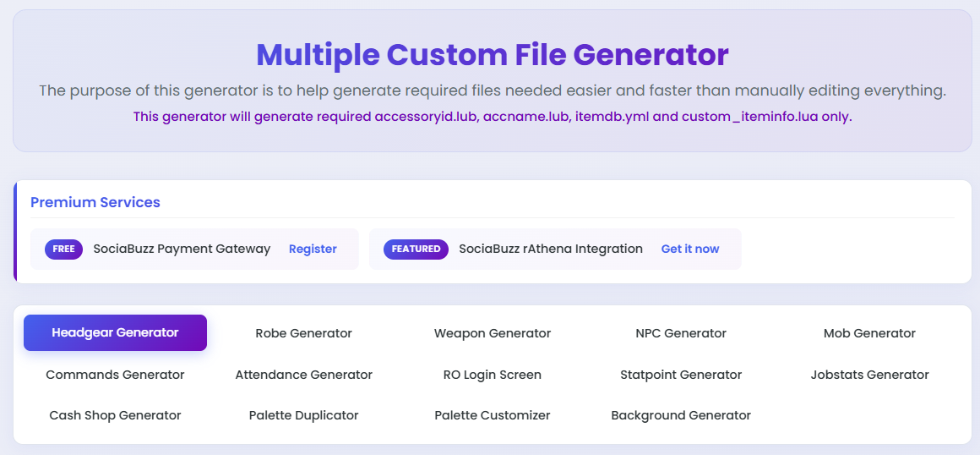Image resolution: width=980 pixels, height=455 pixels.
Task: Open the NPC Generator tab
Action: pos(681,333)
